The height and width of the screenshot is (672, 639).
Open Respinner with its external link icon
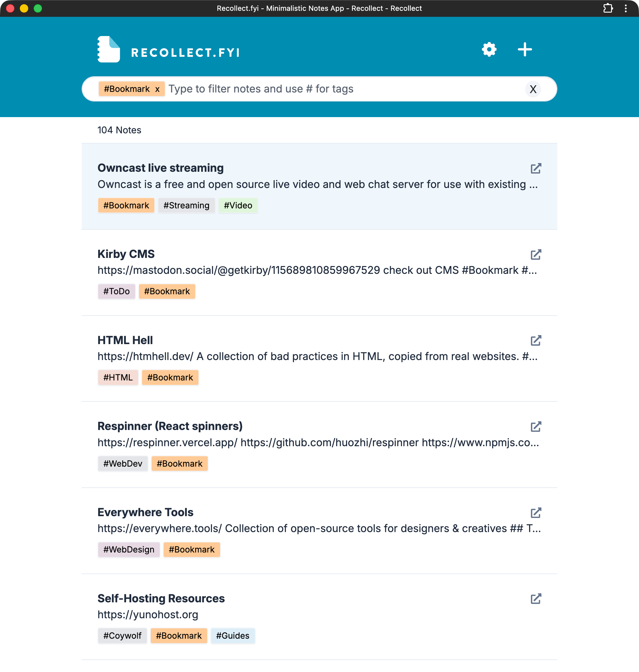point(535,426)
